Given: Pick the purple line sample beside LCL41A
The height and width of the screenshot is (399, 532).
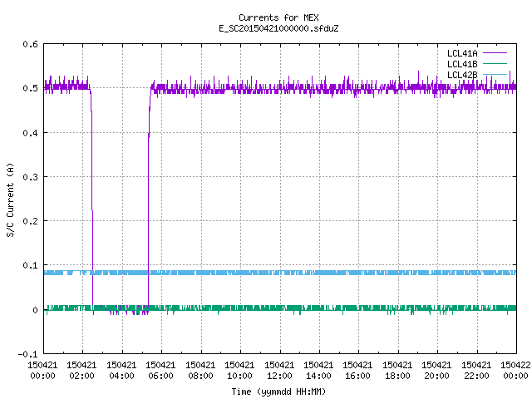Looking at the screenshot, I should pos(495,53).
